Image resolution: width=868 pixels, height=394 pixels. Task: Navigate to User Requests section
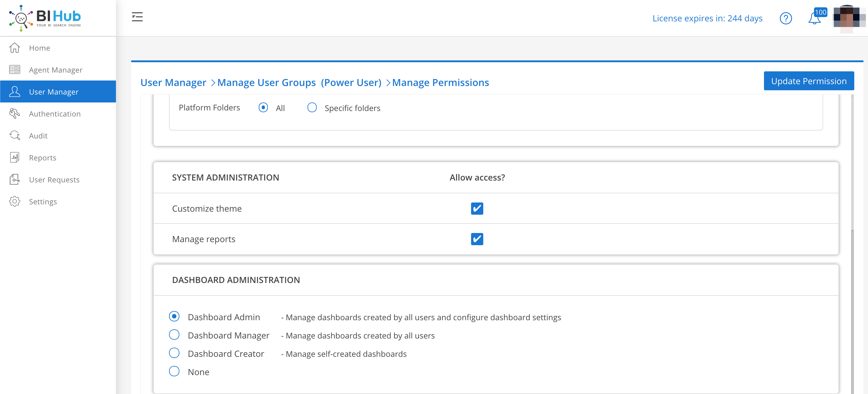point(54,179)
